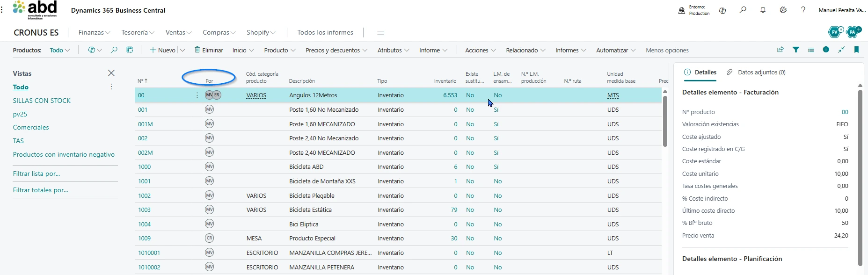Open the abd company logo
The image size is (868, 275).
pyautogui.click(x=35, y=10)
